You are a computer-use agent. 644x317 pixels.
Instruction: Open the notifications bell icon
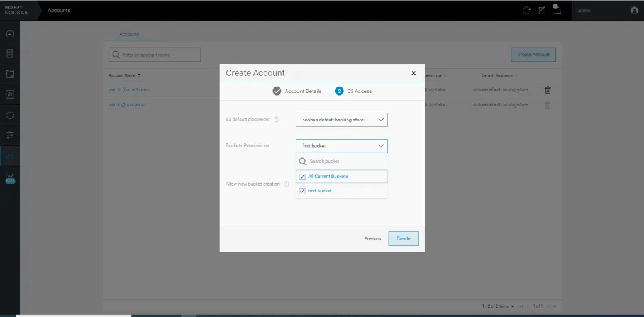click(x=557, y=10)
